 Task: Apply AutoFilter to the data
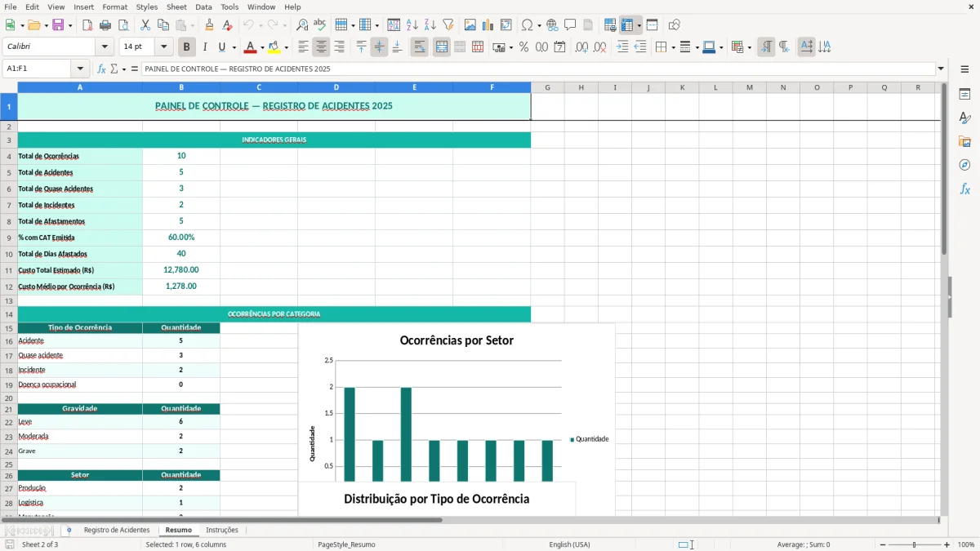[x=448, y=25]
